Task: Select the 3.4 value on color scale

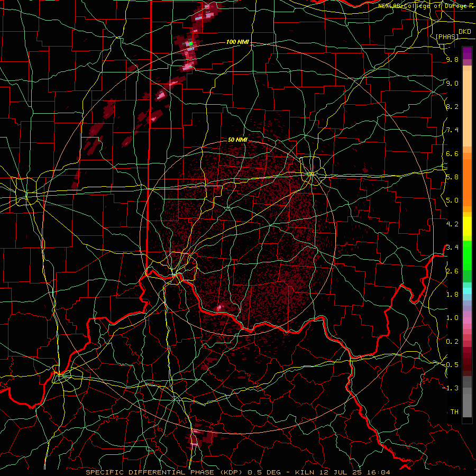Action: point(452,247)
